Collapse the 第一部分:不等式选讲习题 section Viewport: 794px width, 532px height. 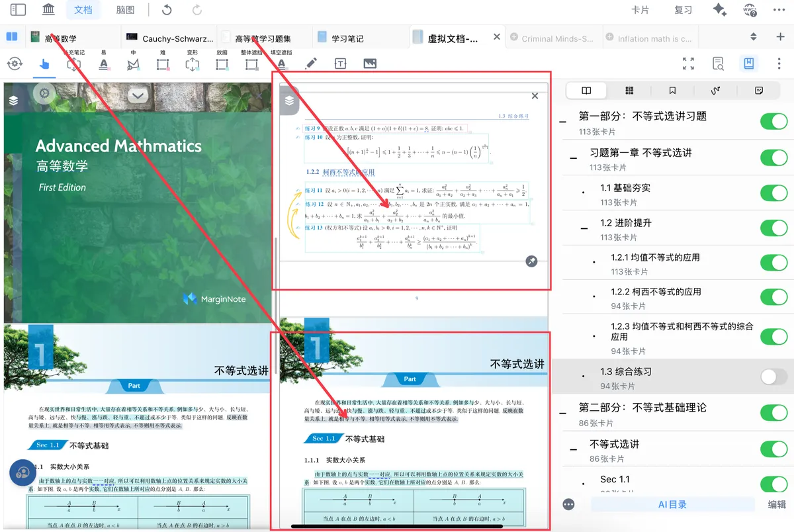[x=563, y=122]
